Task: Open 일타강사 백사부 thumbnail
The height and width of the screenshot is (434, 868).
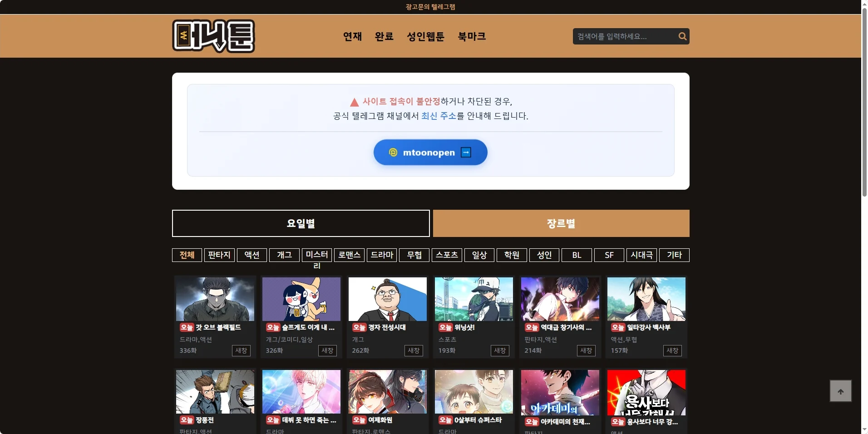Action: click(646, 299)
